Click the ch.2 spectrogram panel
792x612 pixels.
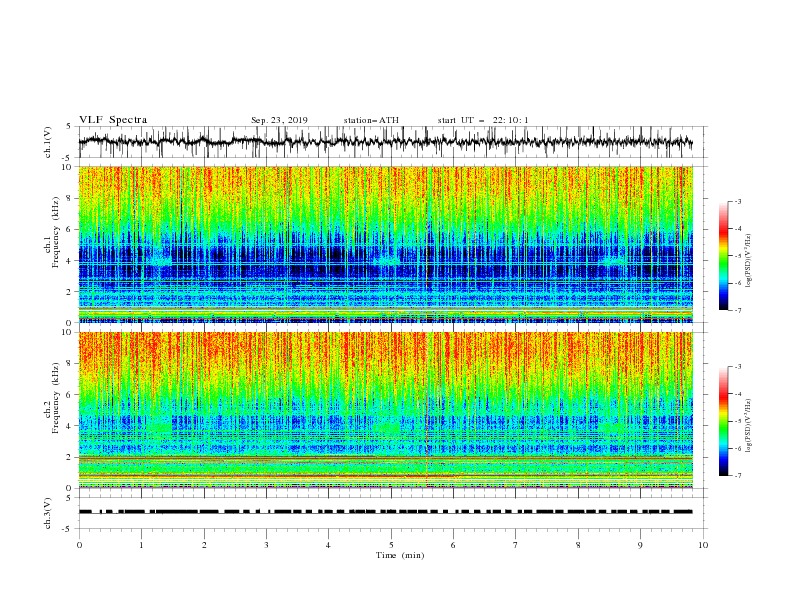click(x=385, y=410)
